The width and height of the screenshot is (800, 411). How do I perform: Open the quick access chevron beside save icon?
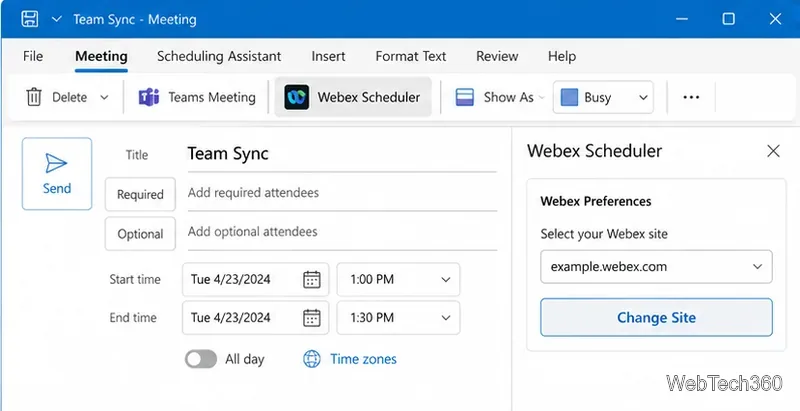pos(57,19)
